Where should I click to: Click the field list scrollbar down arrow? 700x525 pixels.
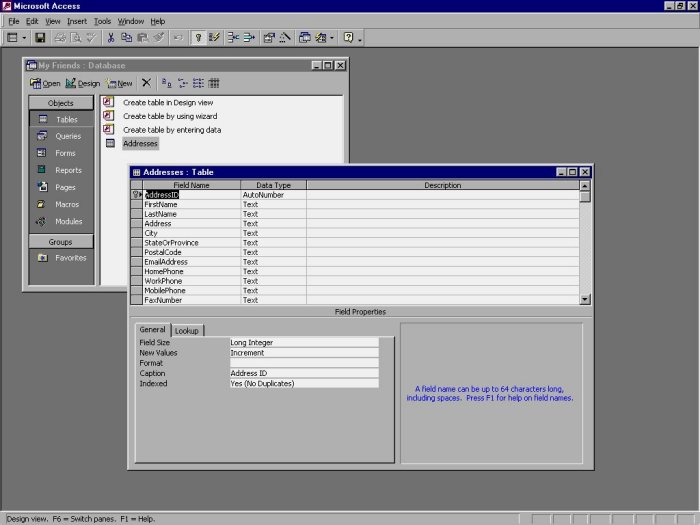[585, 299]
